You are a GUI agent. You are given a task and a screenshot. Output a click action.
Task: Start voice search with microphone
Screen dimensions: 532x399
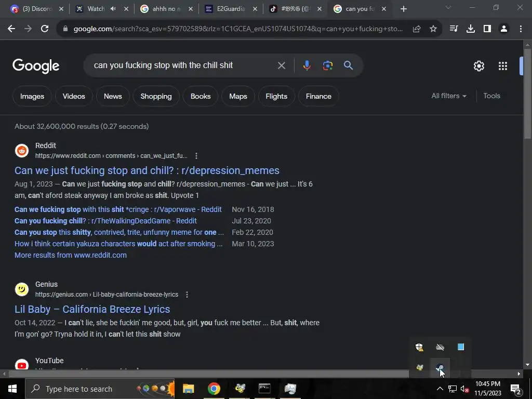point(307,65)
